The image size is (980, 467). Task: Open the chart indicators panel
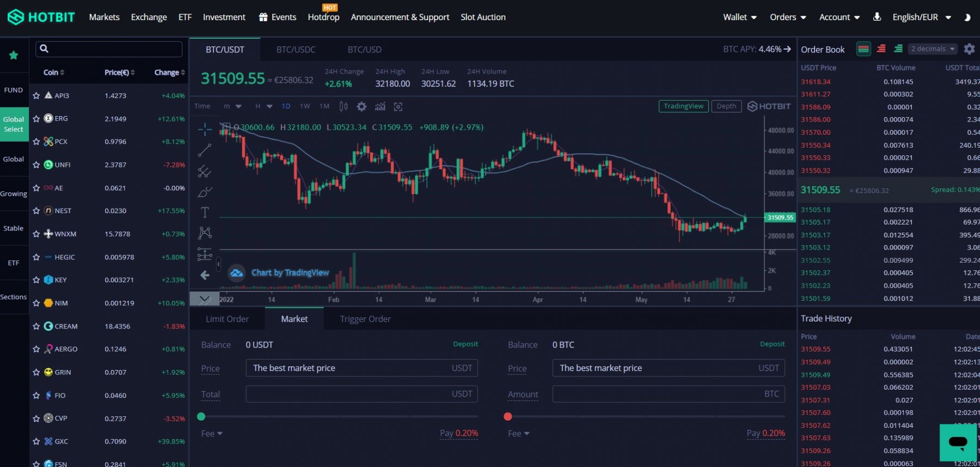380,107
